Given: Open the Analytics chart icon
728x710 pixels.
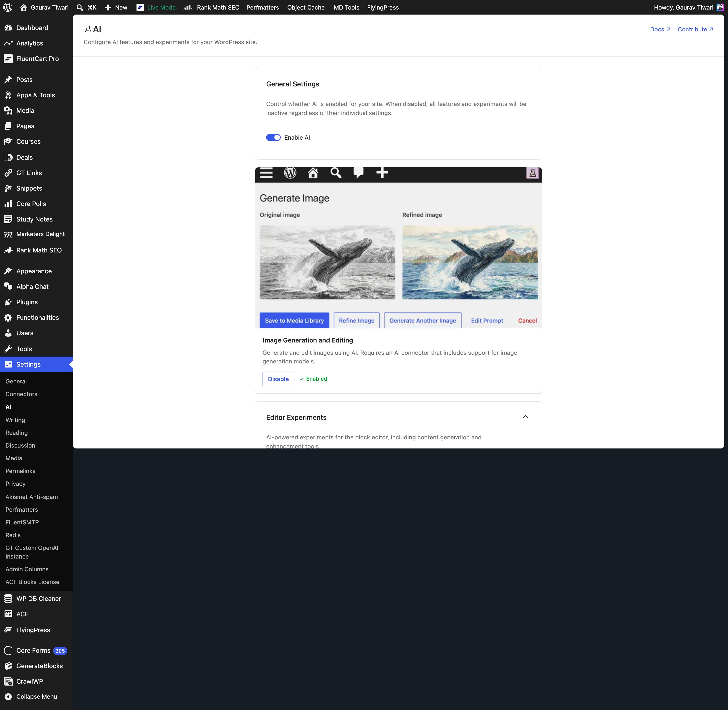Looking at the screenshot, I should (x=8, y=43).
